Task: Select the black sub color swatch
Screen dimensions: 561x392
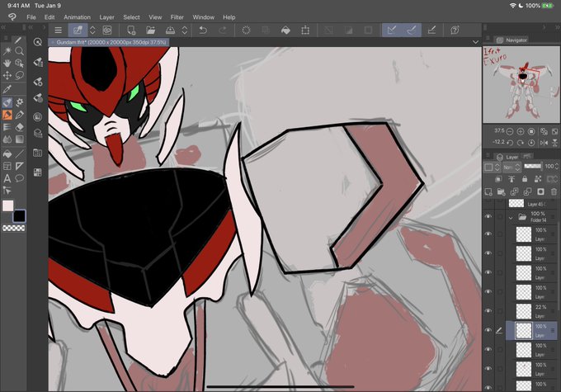Action: (19, 216)
